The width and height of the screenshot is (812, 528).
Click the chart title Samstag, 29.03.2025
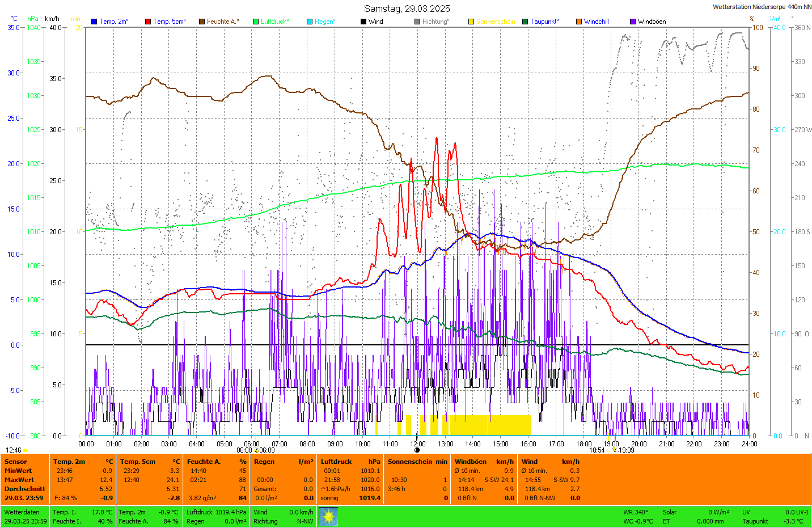coord(407,9)
